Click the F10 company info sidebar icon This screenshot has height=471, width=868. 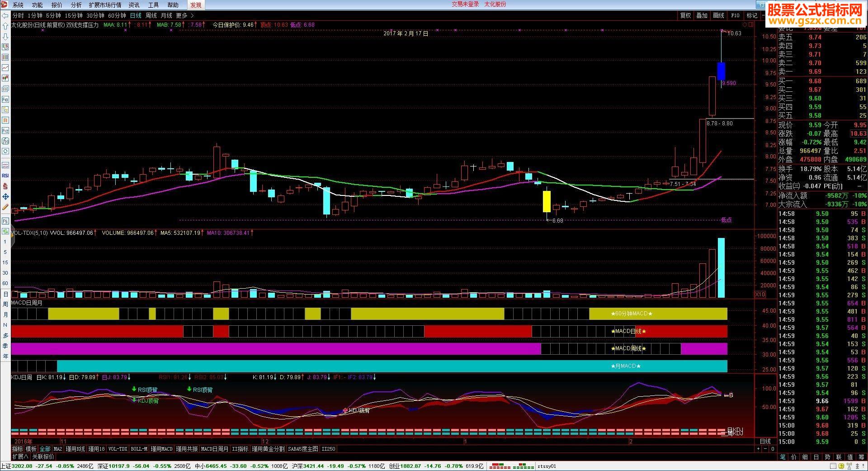5,99
